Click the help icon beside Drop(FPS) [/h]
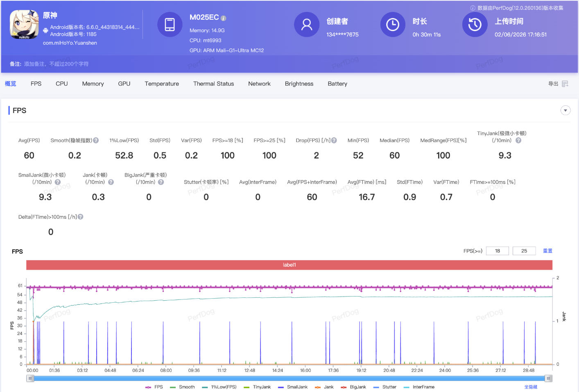 click(334, 140)
